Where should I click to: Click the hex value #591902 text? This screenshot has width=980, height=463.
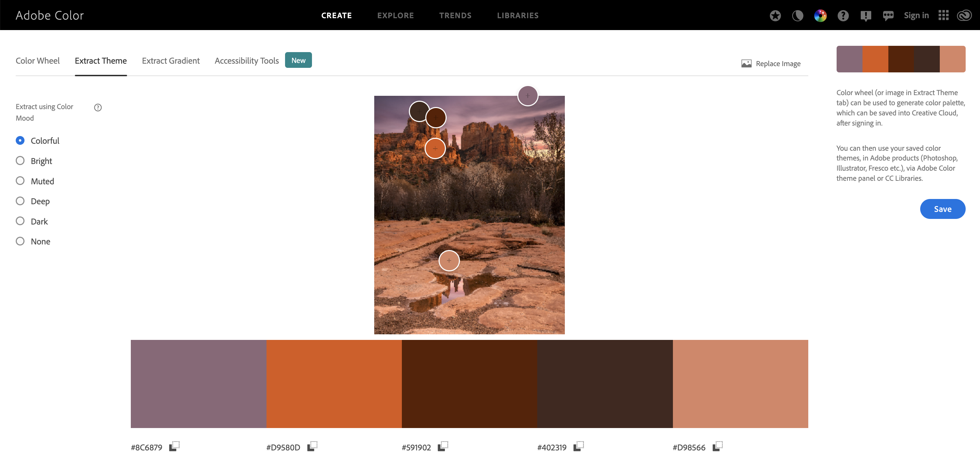[416, 447]
